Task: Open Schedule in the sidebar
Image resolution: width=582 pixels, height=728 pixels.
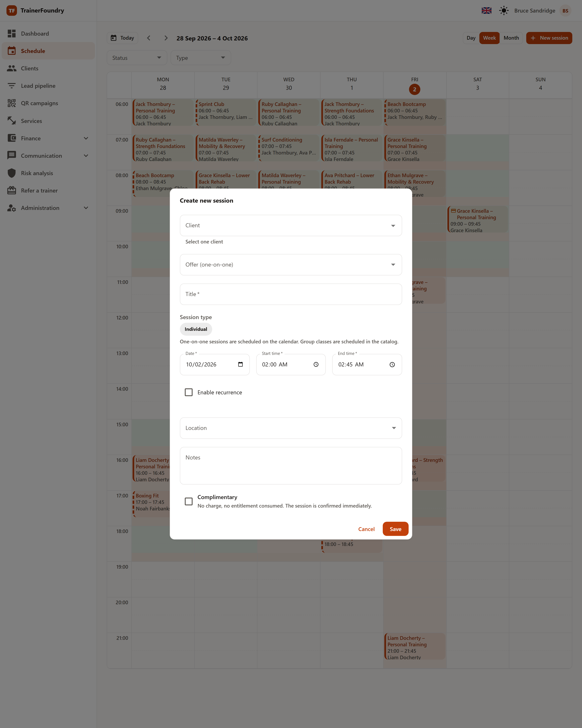Action: [x=48, y=51]
